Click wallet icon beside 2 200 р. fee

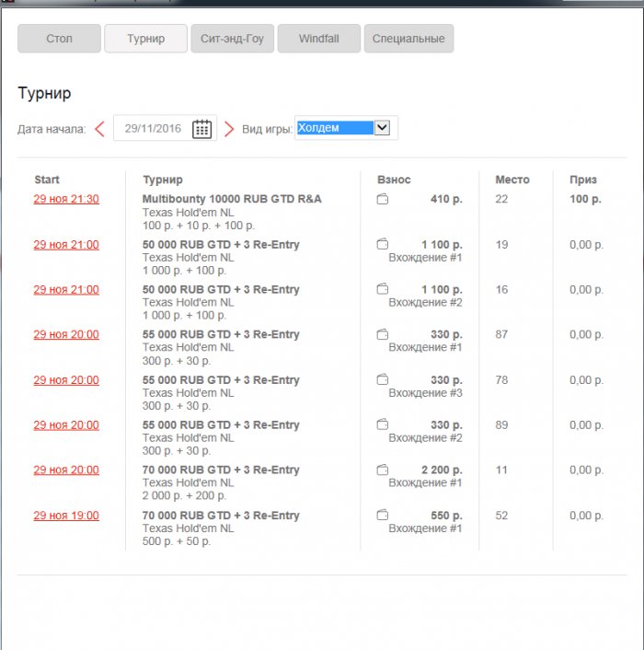pyautogui.click(x=382, y=470)
